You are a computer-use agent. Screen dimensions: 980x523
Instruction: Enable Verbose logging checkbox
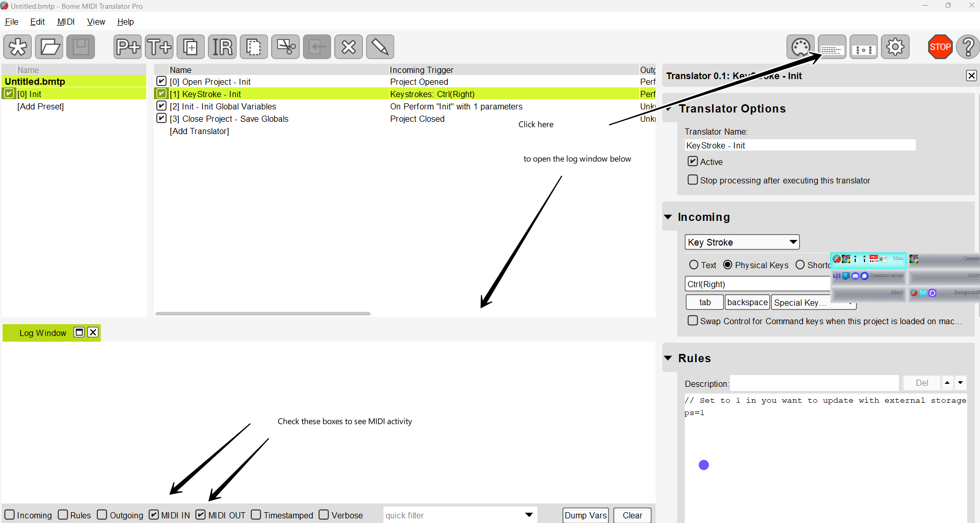coord(323,515)
